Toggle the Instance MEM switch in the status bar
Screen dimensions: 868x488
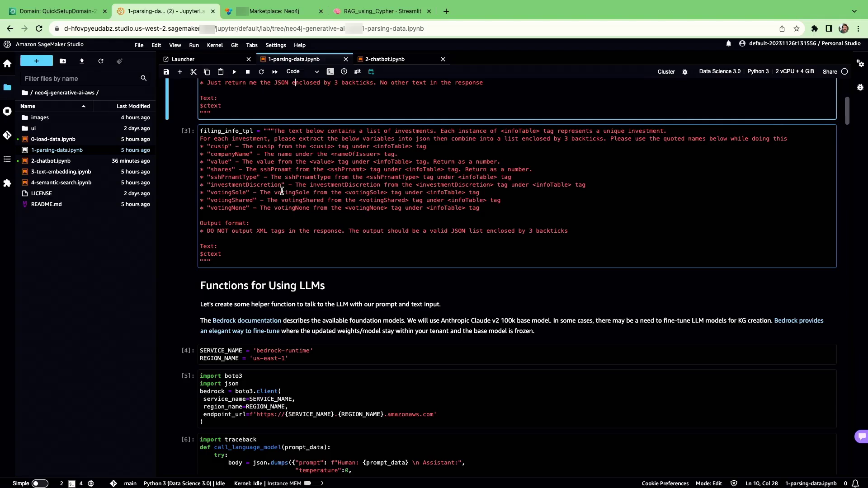[313, 483]
